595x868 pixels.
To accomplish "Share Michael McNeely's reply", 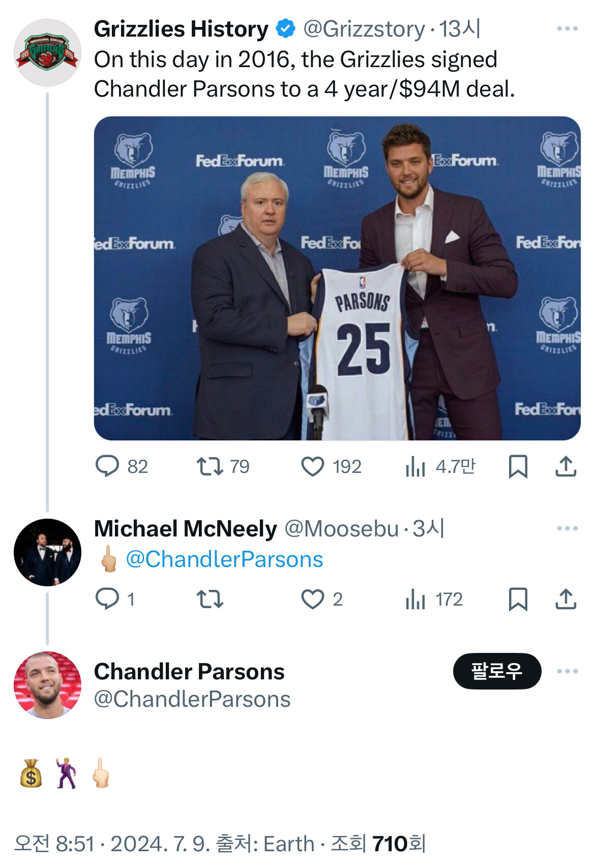I will pos(566,599).
